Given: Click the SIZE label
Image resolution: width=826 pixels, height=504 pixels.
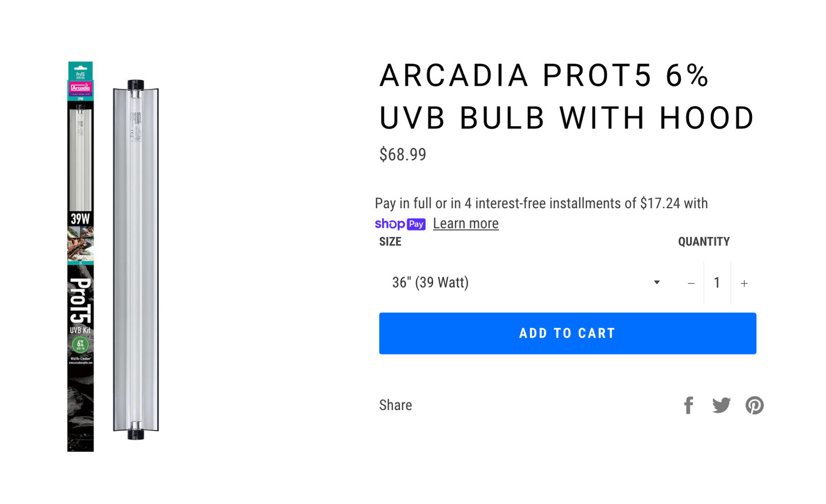Looking at the screenshot, I should pyautogui.click(x=390, y=241).
